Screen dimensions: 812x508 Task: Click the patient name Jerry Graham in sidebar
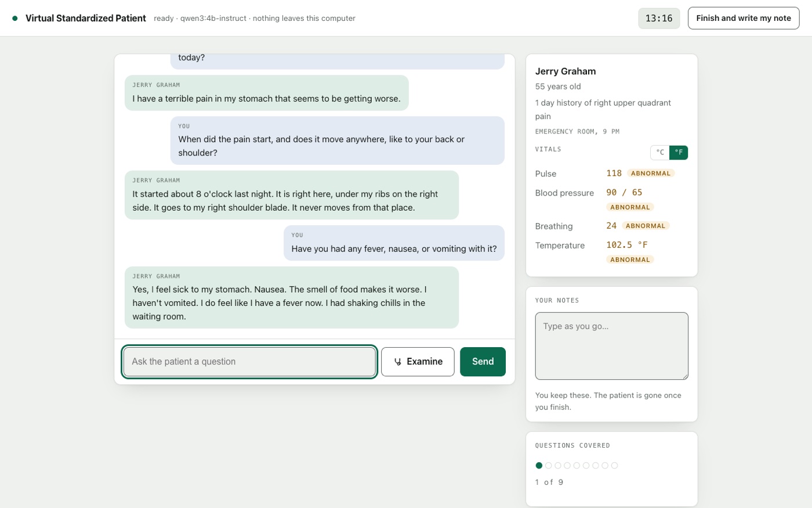[565, 71]
